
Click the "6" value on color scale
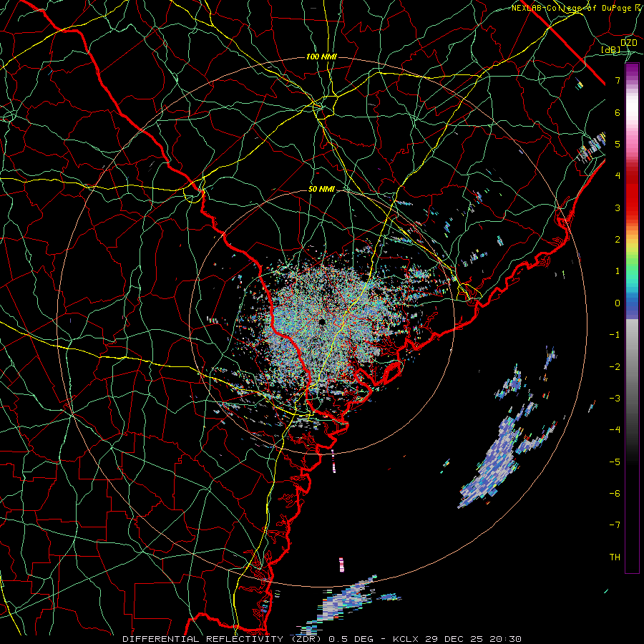coord(618,113)
